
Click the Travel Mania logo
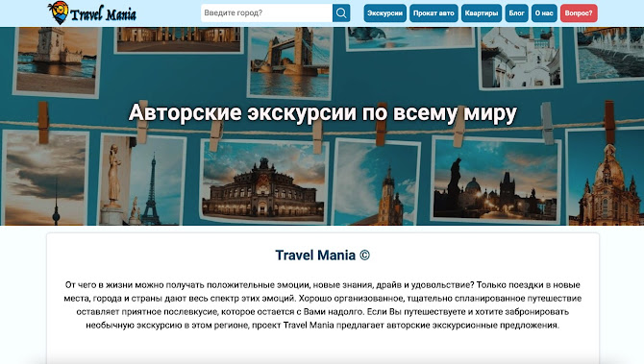point(92,13)
